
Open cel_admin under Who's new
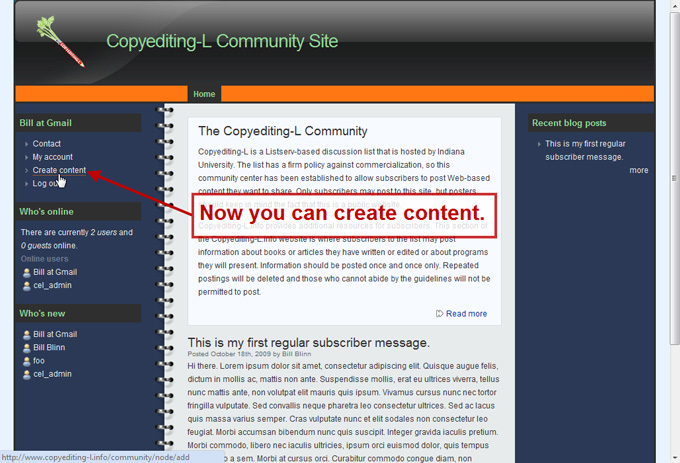(52, 374)
